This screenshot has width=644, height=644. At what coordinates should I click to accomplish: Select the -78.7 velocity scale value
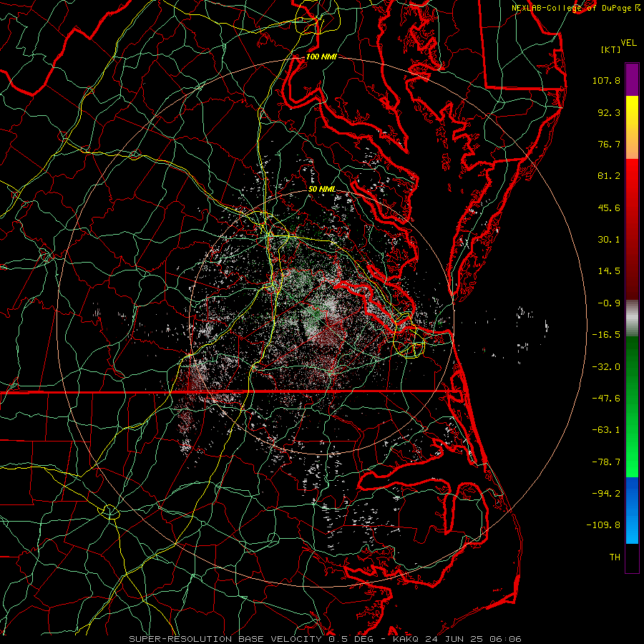click(606, 462)
